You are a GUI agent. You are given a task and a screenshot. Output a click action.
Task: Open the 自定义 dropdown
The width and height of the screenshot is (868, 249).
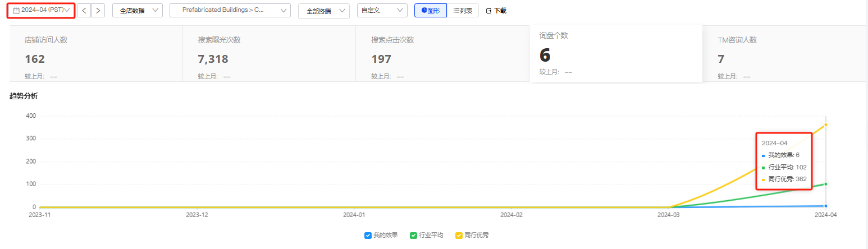(382, 10)
